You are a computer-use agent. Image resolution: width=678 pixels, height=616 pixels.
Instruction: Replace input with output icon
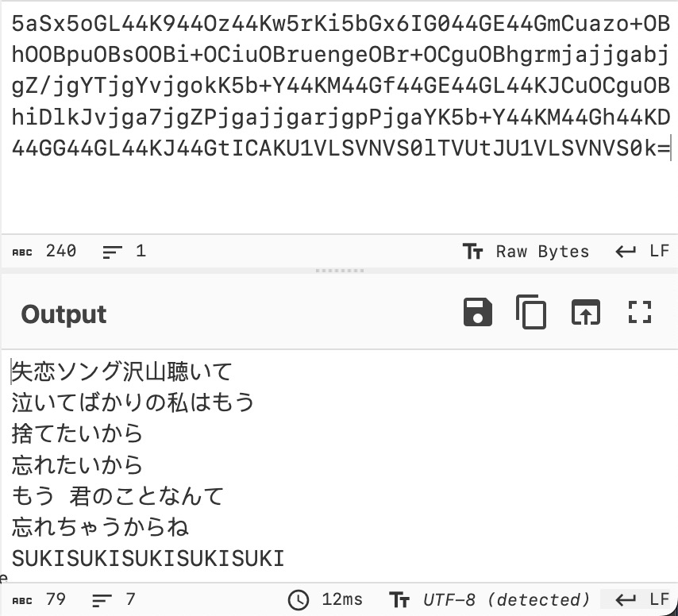585,312
